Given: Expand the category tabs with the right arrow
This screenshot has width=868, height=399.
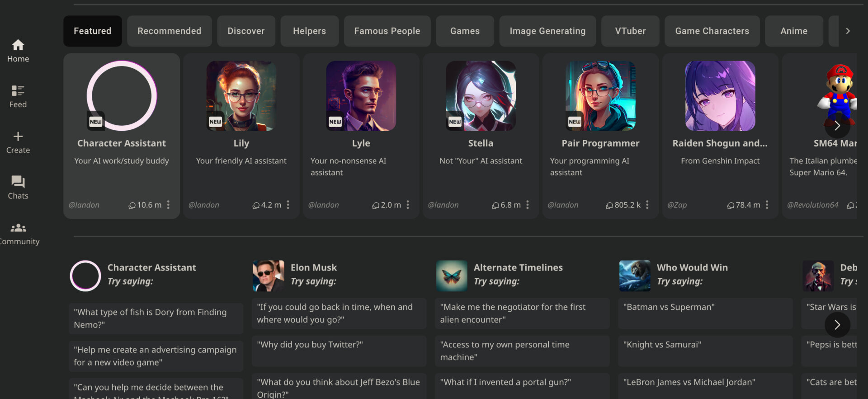Looking at the screenshot, I should point(848,31).
